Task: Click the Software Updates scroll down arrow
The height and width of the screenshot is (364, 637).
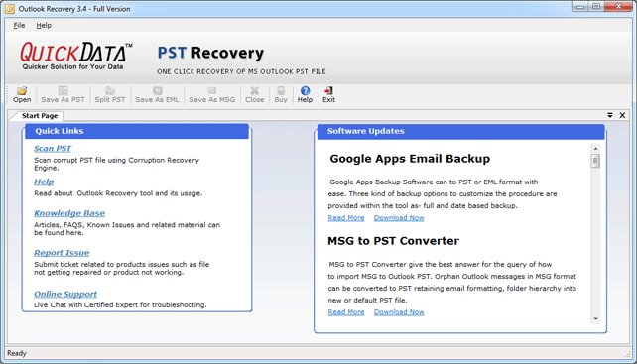Action: click(x=595, y=319)
